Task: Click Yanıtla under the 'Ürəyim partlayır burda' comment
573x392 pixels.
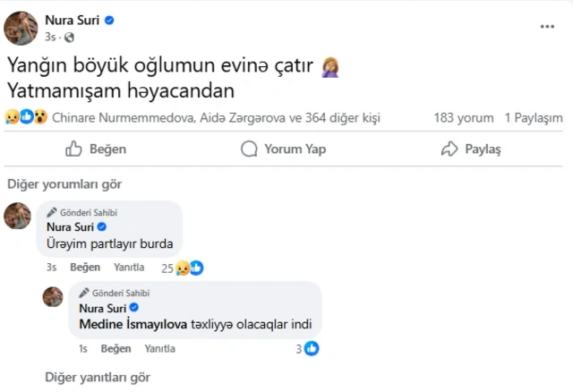Action: 129,268
